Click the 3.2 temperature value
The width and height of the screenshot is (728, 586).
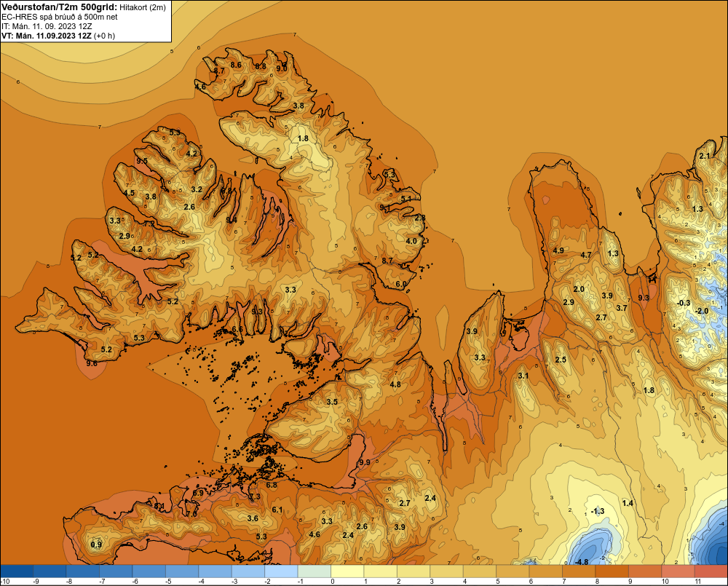tap(197, 189)
